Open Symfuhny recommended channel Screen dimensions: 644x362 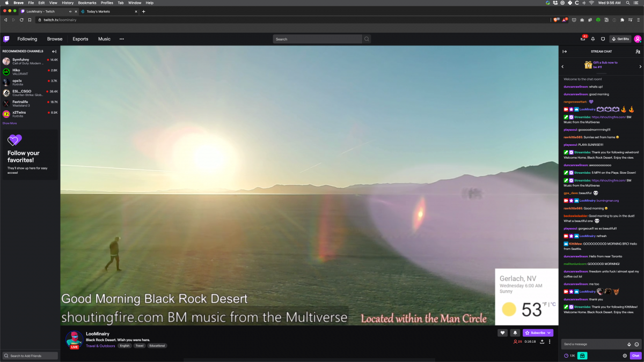(30, 61)
